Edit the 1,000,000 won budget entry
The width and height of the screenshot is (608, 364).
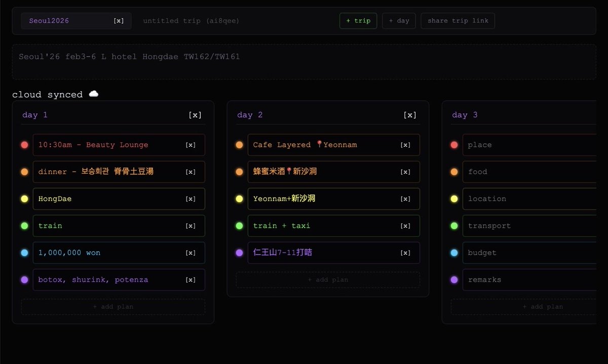(x=119, y=253)
